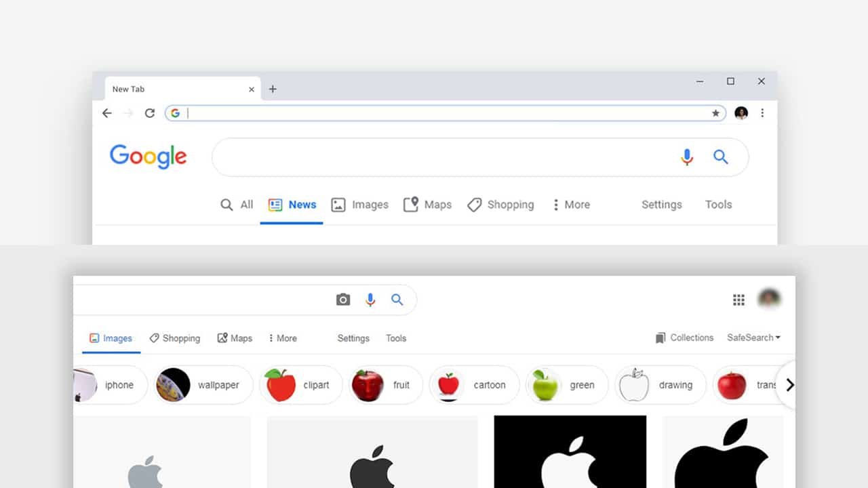Show more filter chips with right arrow
Image resolution: width=868 pixels, height=488 pixels.
tap(789, 385)
